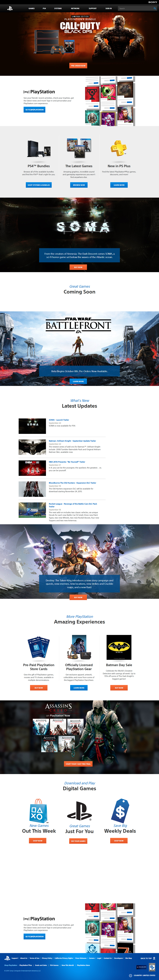This screenshot has width=159, height=980.
Task: Open Careers footer link
Action: click(92, 958)
